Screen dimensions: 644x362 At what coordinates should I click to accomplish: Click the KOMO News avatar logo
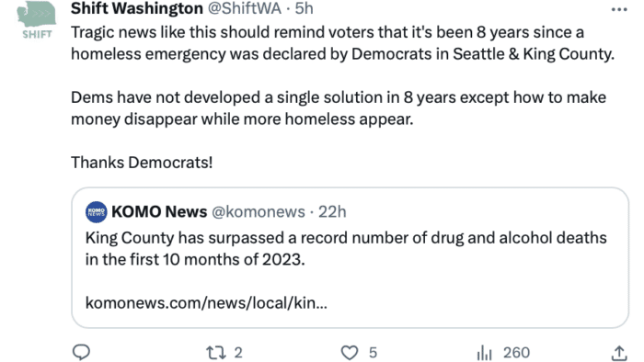[x=96, y=212]
